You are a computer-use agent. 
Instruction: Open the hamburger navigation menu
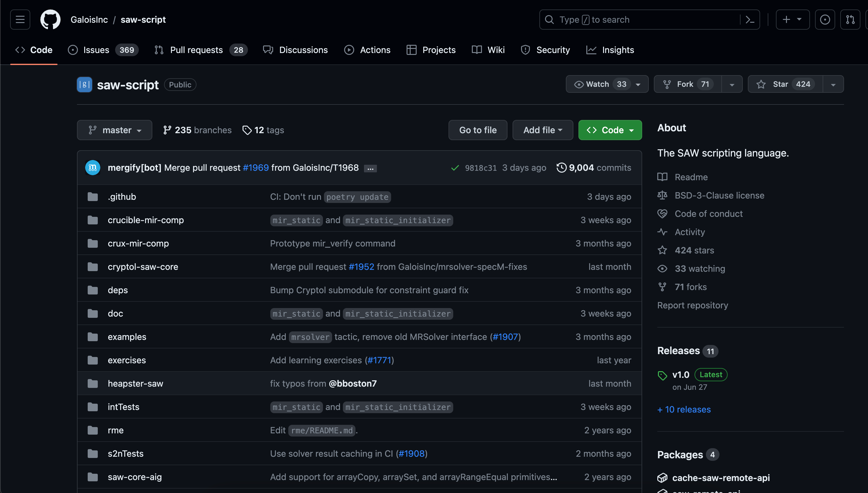(20, 20)
